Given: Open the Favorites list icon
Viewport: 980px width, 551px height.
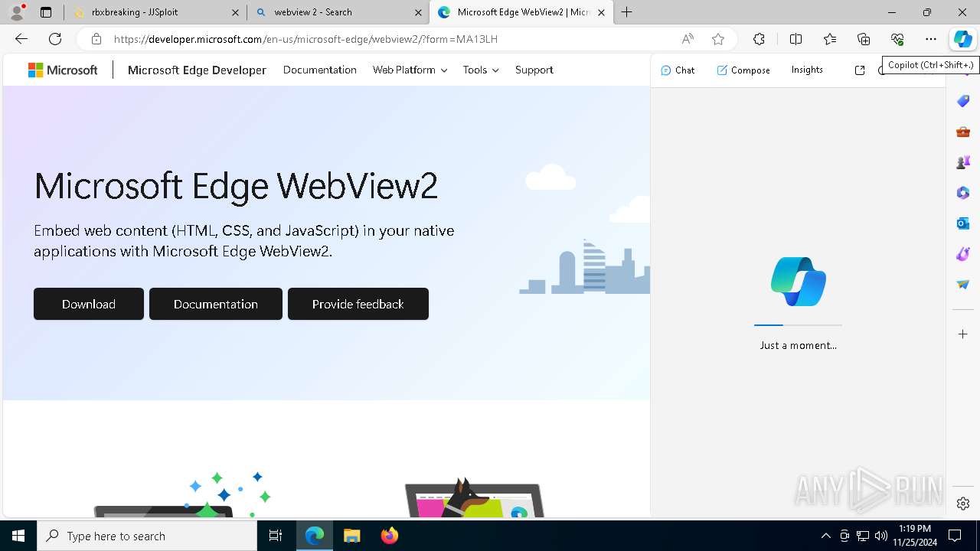Looking at the screenshot, I should (830, 39).
